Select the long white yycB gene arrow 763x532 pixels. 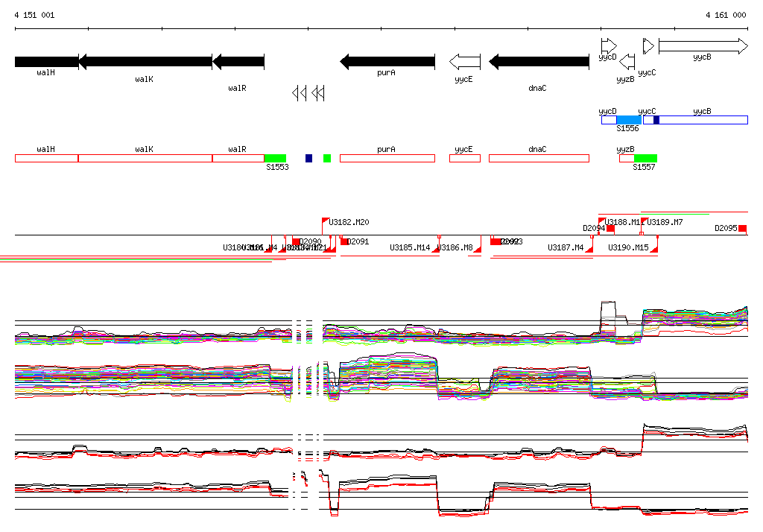[703, 46]
